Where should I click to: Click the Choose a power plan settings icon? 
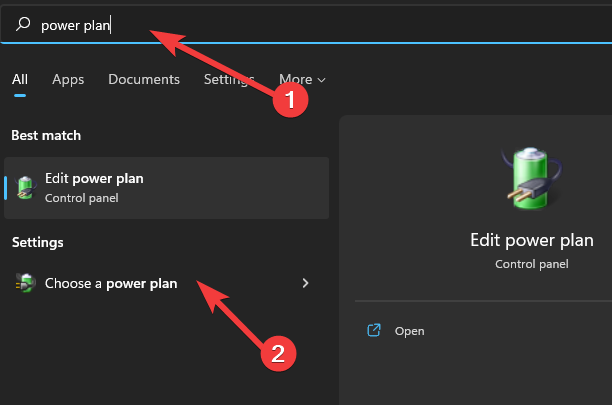click(x=25, y=283)
